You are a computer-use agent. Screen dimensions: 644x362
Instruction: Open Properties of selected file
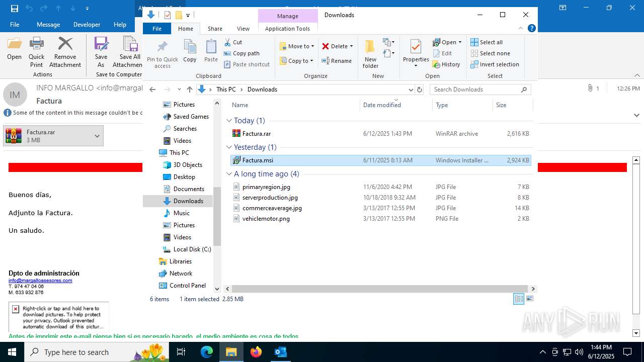coord(416,54)
